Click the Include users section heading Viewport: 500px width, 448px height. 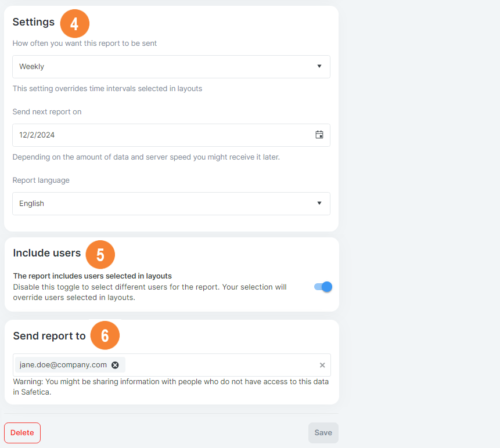tap(47, 253)
